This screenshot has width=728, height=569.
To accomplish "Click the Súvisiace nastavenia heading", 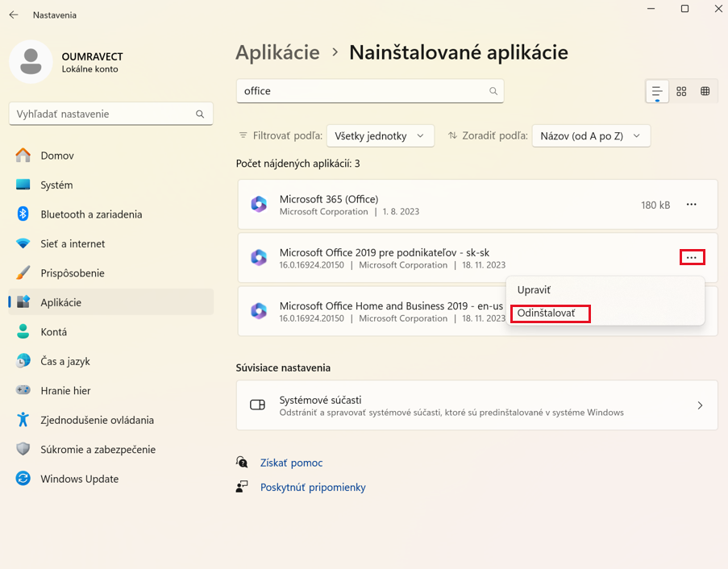I will (x=283, y=368).
